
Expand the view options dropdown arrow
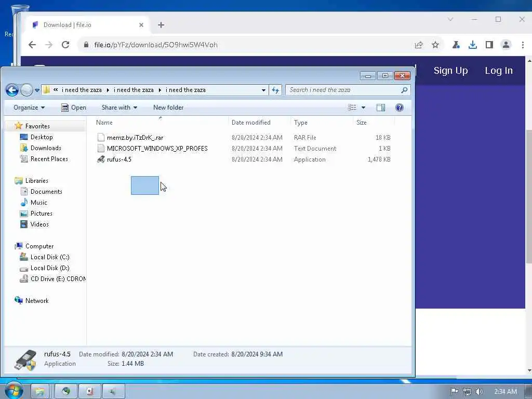tap(363, 108)
